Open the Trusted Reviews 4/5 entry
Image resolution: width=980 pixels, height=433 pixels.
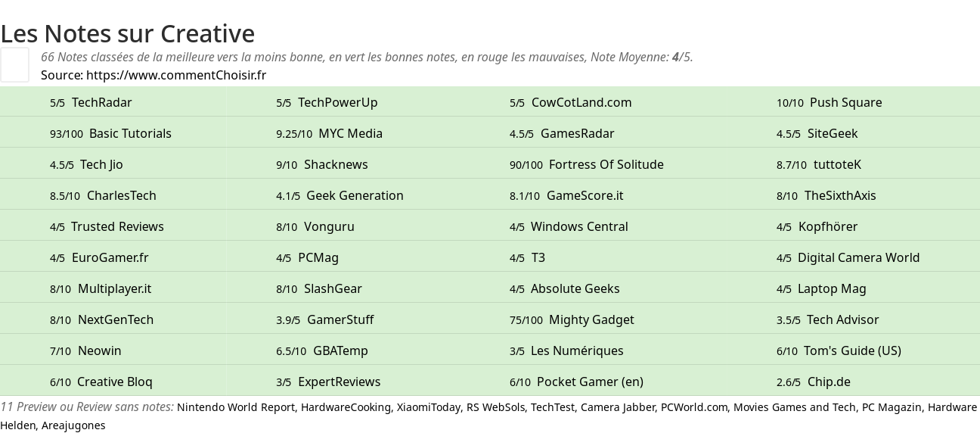click(107, 226)
